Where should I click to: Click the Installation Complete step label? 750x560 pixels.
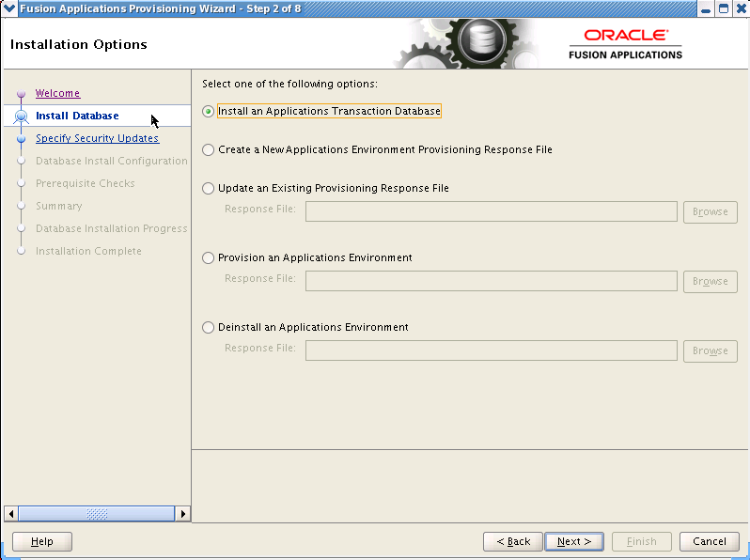tap(88, 251)
